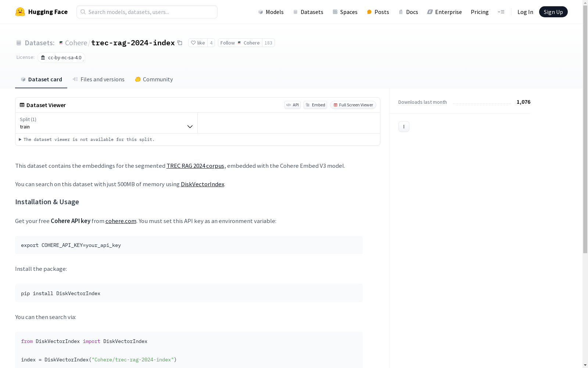Click the follower count 183
The width and height of the screenshot is (588, 368).
268,43
